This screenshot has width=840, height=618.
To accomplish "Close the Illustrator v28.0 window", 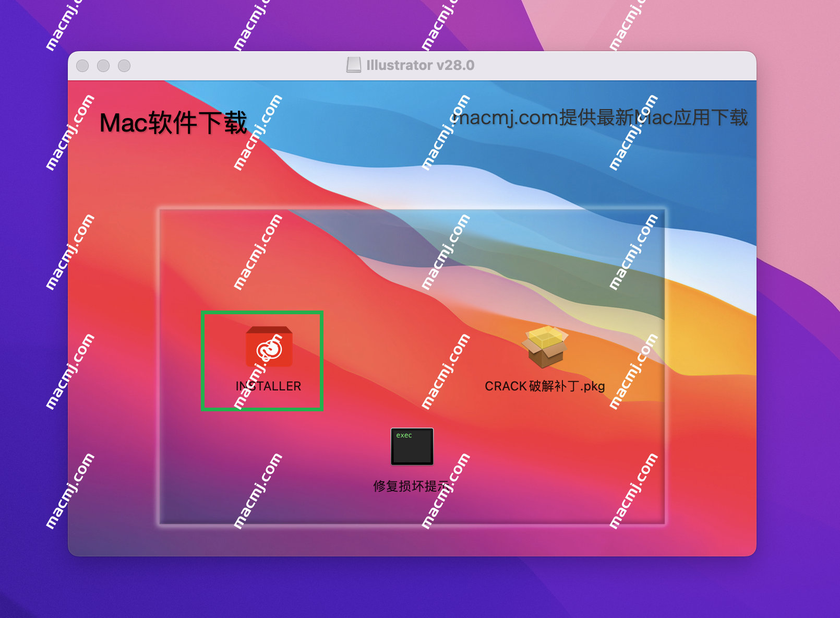I will [x=82, y=66].
